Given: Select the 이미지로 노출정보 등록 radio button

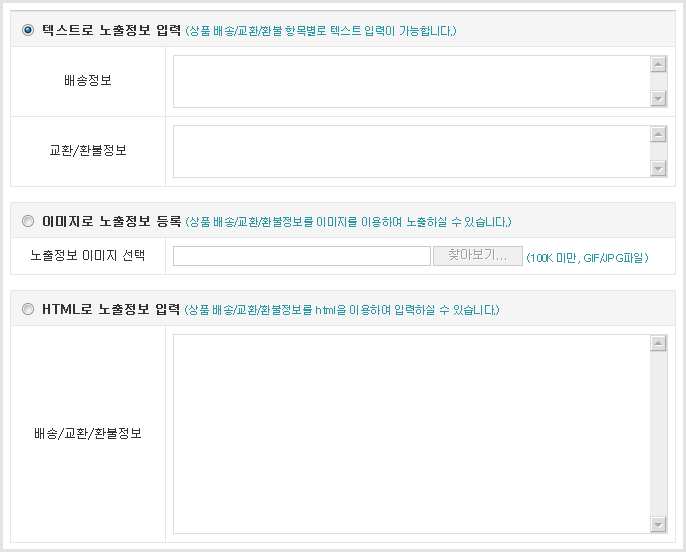Looking at the screenshot, I should (27, 221).
